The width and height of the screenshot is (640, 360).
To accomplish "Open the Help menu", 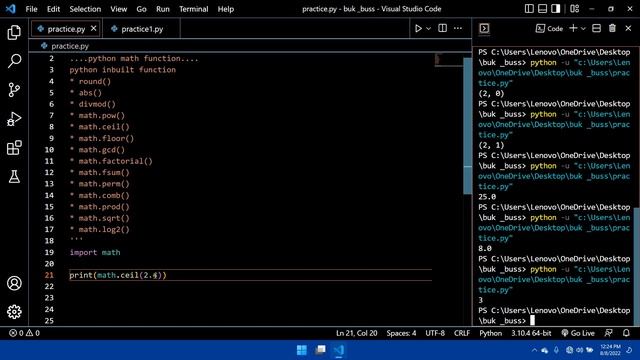I will click(x=225, y=9).
